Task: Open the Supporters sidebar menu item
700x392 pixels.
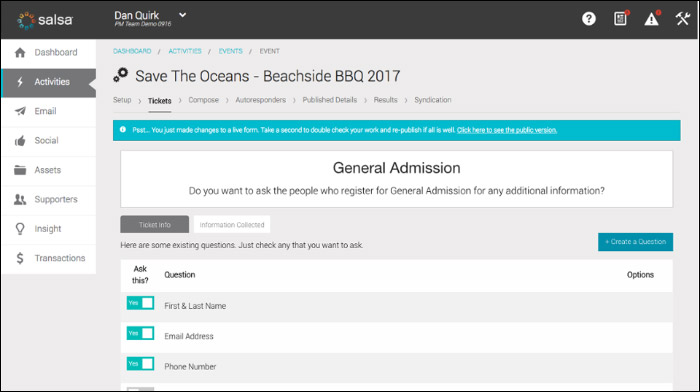Action: pyautogui.click(x=49, y=200)
